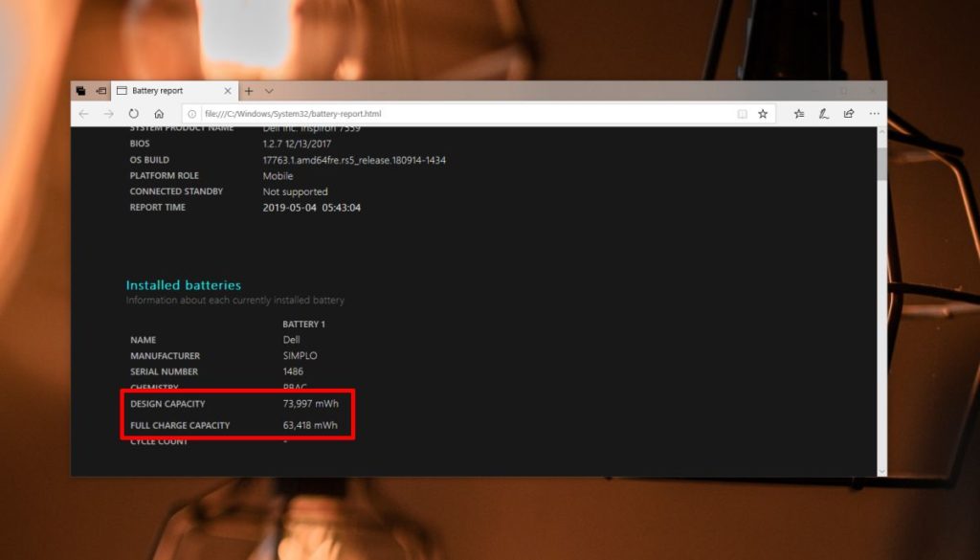Viewport: 980px width, 560px height.
Task: Refresh the battery report page
Action: pyautogui.click(x=133, y=113)
